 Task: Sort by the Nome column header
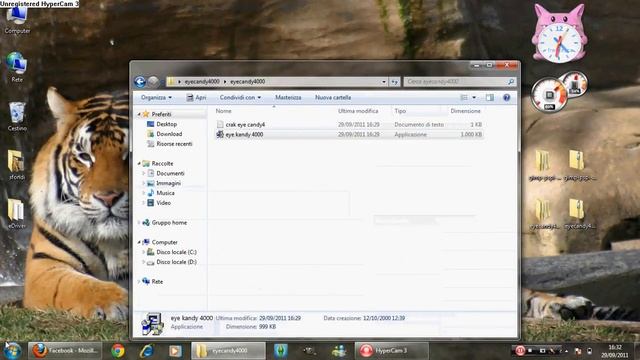coord(224,111)
